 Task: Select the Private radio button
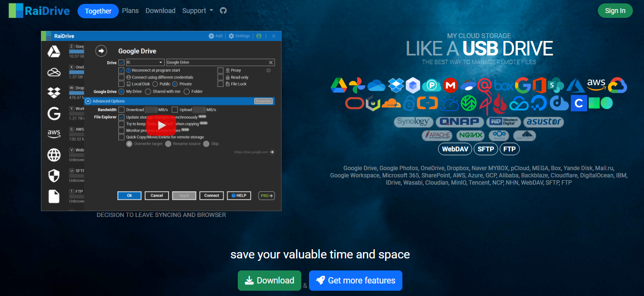(x=175, y=84)
